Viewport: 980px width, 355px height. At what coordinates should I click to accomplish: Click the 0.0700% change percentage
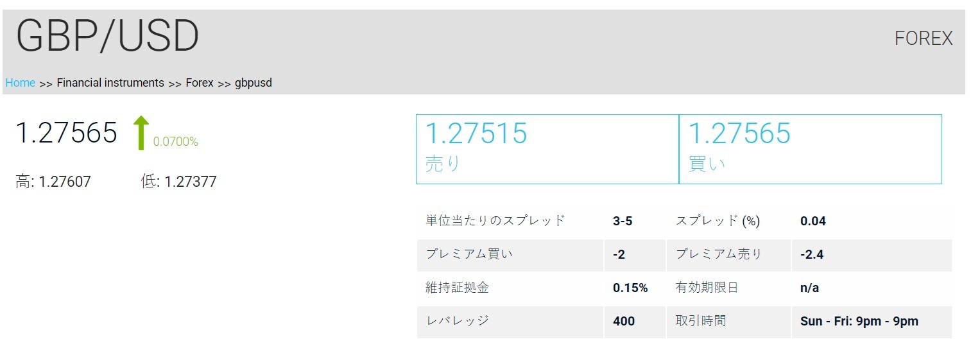tap(176, 142)
